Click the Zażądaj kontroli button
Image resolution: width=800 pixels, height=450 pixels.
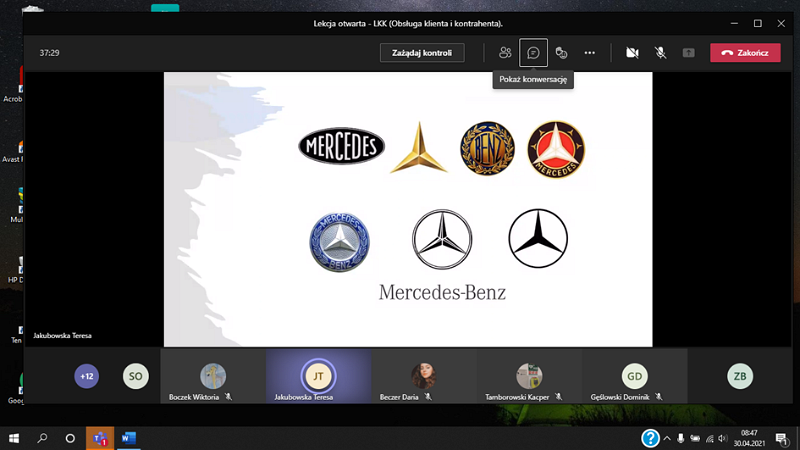coord(422,53)
